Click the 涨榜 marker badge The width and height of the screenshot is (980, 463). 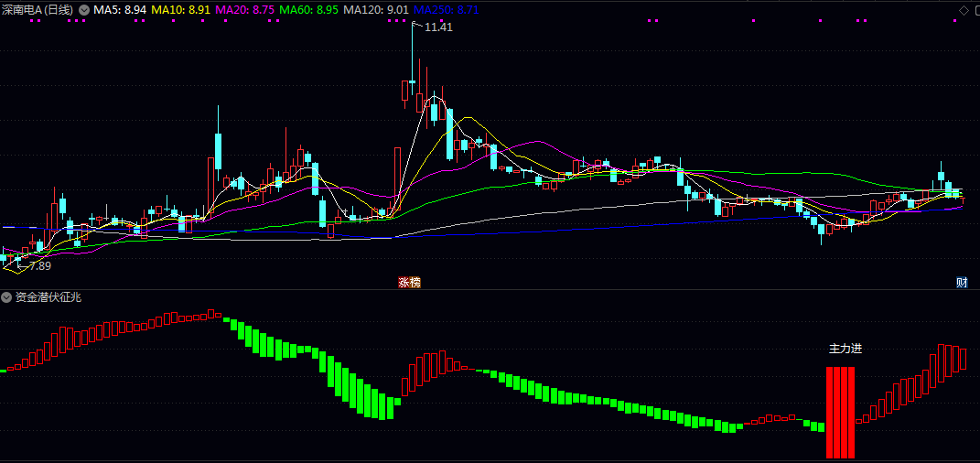pos(410,283)
